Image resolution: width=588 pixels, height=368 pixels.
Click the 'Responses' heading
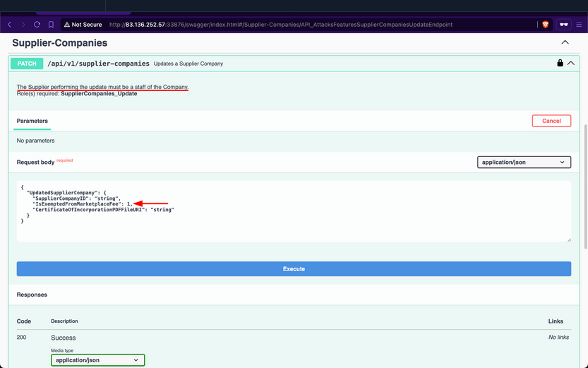(x=32, y=295)
